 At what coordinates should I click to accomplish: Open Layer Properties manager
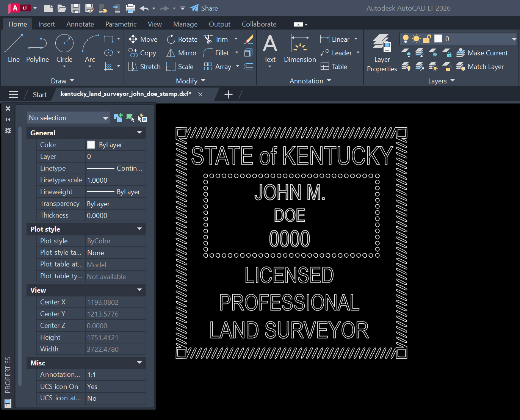point(382,53)
